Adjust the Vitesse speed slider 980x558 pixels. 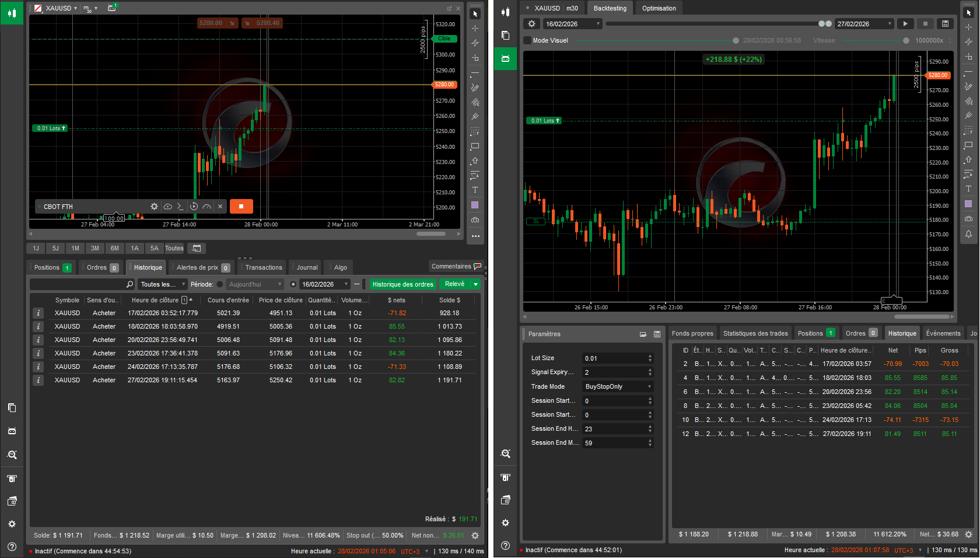click(x=906, y=40)
